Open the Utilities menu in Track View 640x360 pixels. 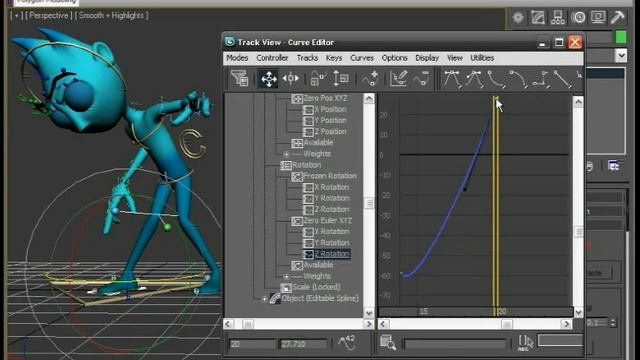482,58
